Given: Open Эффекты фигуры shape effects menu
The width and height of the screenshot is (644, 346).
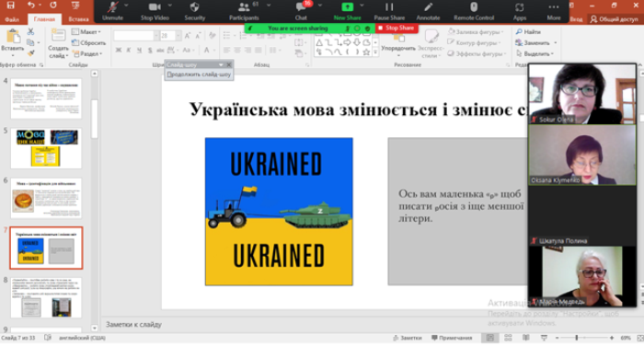Looking at the screenshot, I should (x=476, y=53).
